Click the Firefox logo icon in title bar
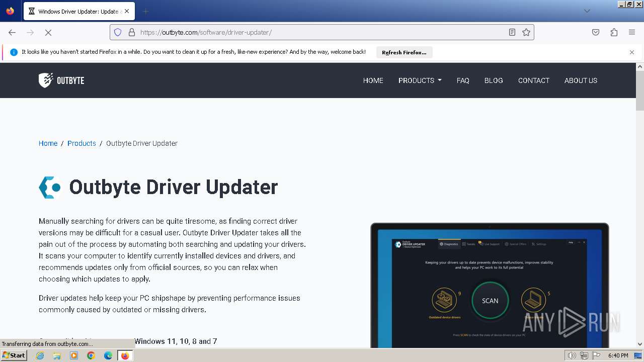 [x=10, y=11]
